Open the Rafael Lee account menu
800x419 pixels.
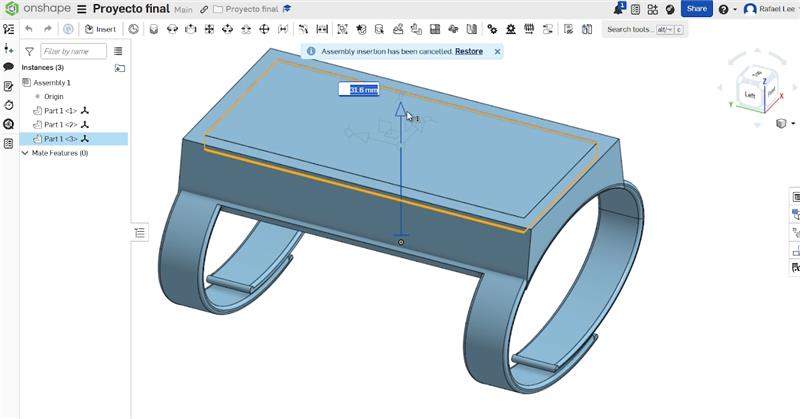pos(770,9)
